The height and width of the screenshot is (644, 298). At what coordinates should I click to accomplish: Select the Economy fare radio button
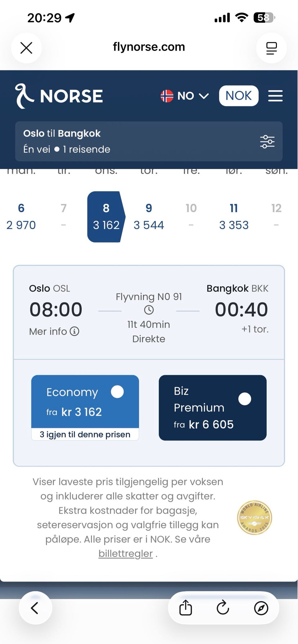click(x=117, y=392)
